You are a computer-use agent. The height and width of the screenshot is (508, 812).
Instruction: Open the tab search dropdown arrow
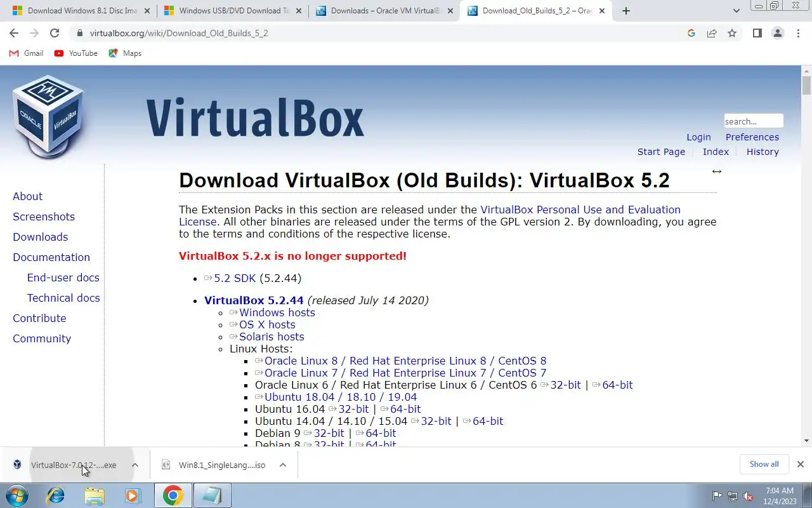pyautogui.click(x=737, y=11)
